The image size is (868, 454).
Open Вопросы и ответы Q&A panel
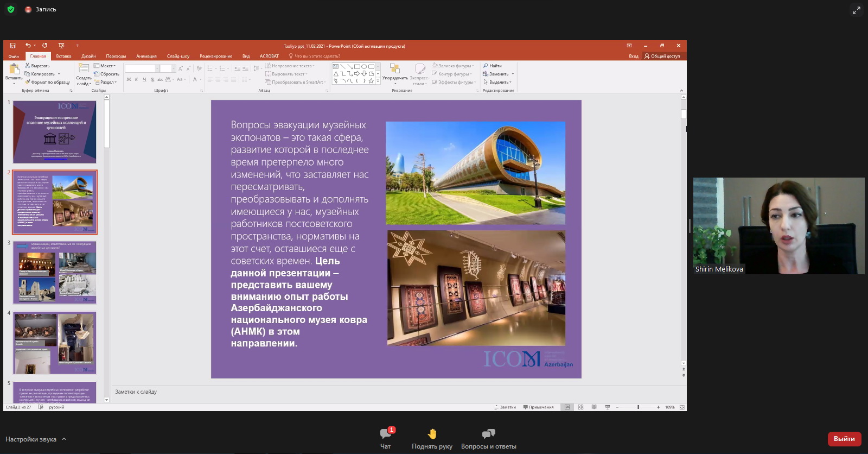point(488,438)
